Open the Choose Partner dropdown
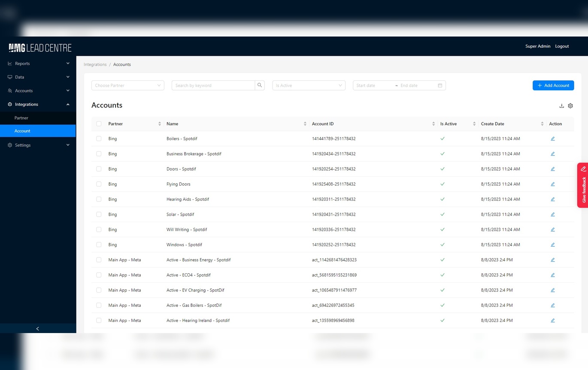This screenshot has width=588, height=370. click(127, 86)
